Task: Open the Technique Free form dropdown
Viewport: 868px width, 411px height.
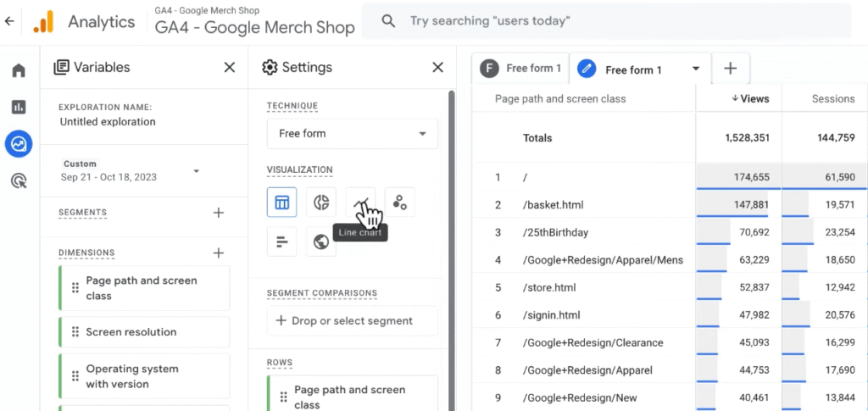Action: click(353, 133)
